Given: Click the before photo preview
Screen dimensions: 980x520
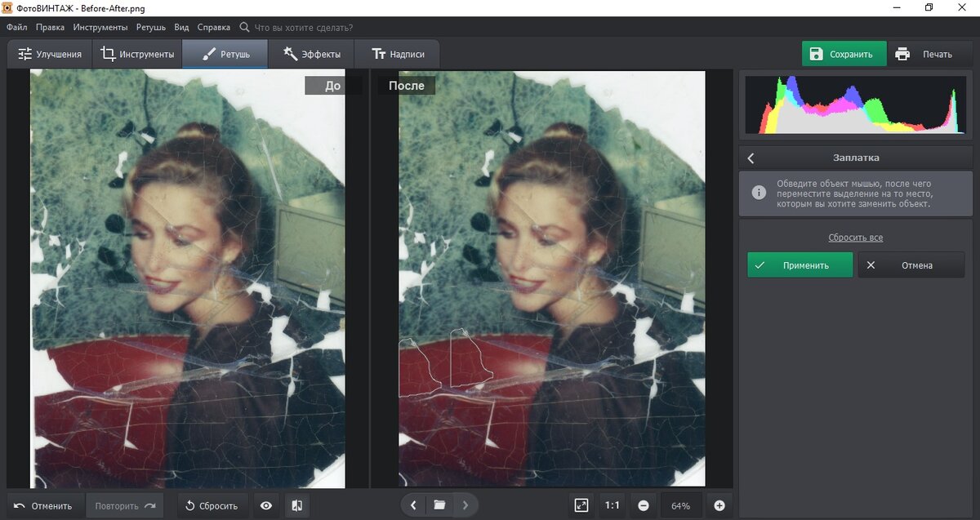Looking at the screenshot, I should click(x=188, y=279).
